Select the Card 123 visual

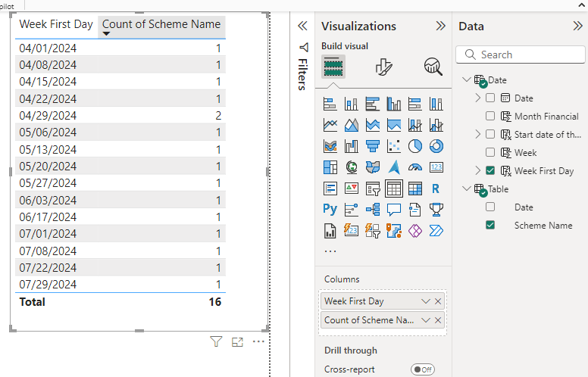click(x=436, y=167)
